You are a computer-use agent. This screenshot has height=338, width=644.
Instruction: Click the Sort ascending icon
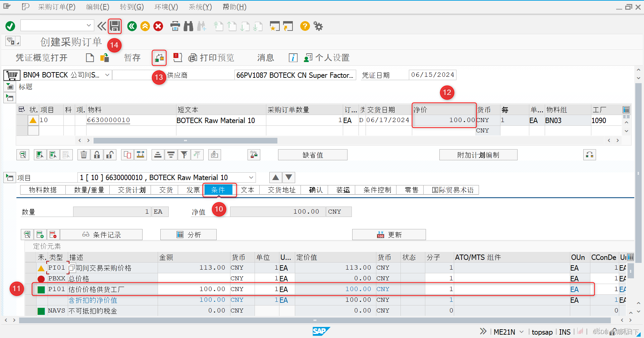click(x=158, y=155)
